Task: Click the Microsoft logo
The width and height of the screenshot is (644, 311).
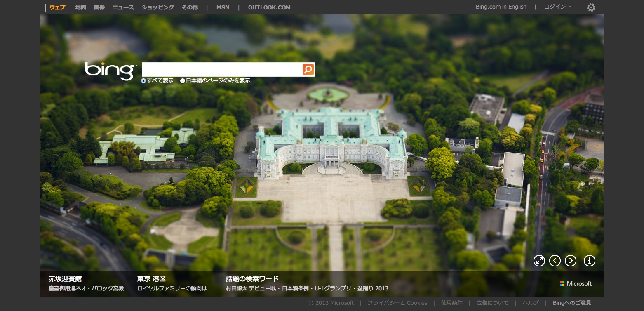Action: coord(576,284)
